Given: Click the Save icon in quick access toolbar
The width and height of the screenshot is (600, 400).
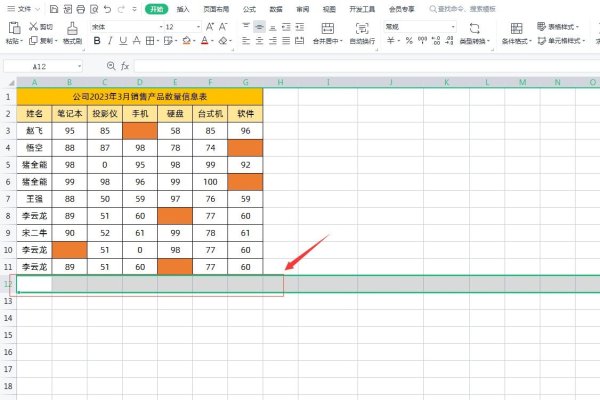Looking at the screenshot, I should click(54, 9).
